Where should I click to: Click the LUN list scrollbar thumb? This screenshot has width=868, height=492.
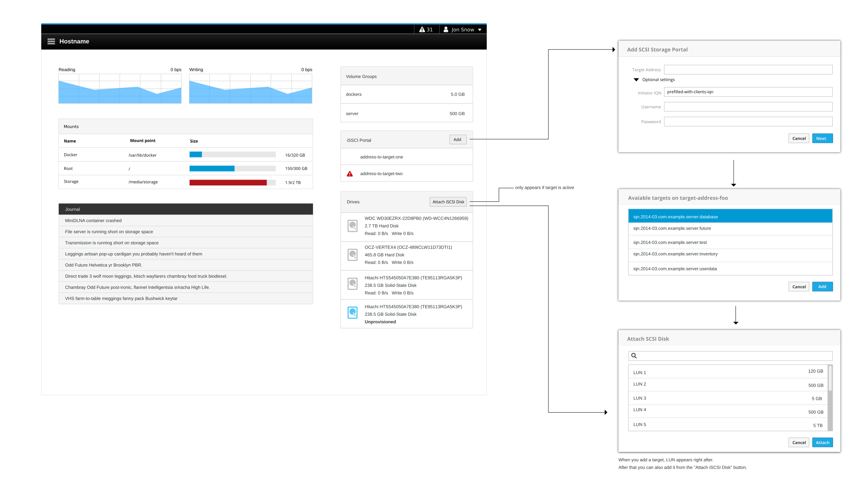[830, 378]
